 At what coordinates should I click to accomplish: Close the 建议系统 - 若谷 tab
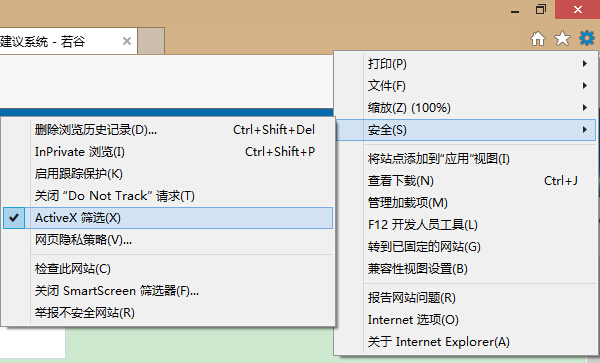[127, 41]
